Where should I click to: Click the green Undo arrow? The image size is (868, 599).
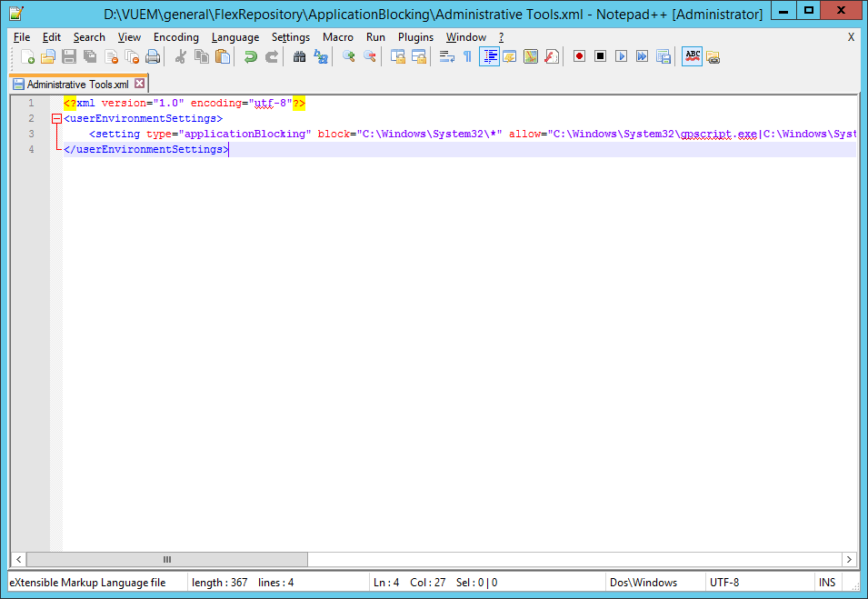coord(250,56)
